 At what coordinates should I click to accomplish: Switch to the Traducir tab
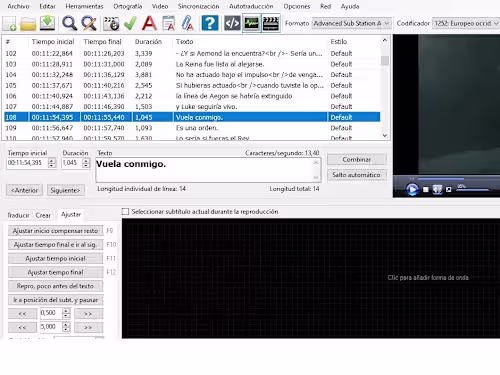coord(18,215)
